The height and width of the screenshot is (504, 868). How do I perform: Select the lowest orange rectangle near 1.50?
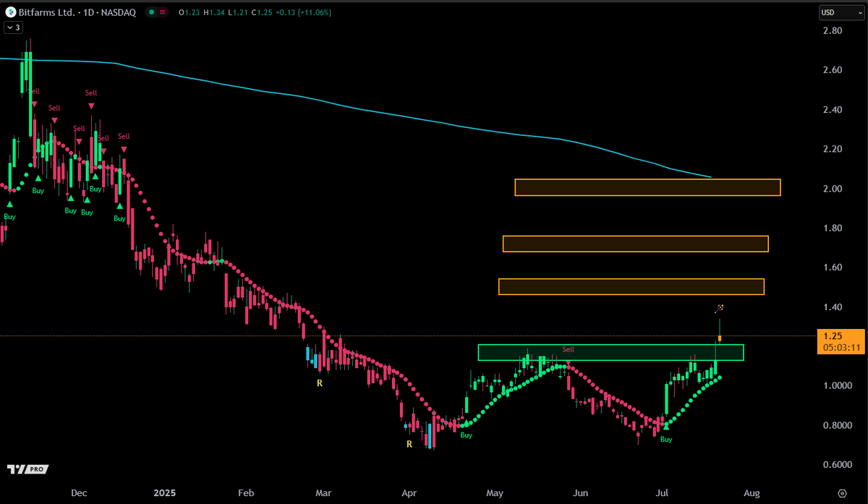click(x=631, y=286)
